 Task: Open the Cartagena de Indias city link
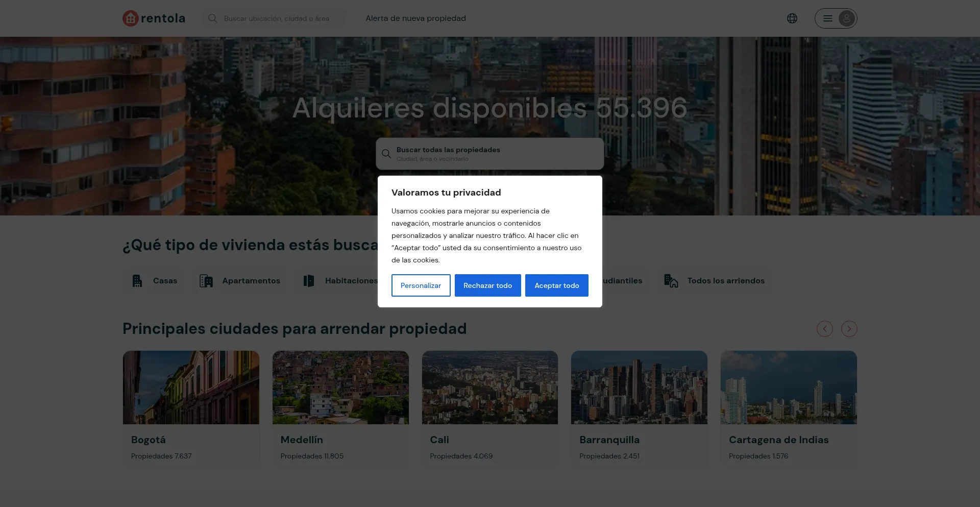click(x=778, y=440)
